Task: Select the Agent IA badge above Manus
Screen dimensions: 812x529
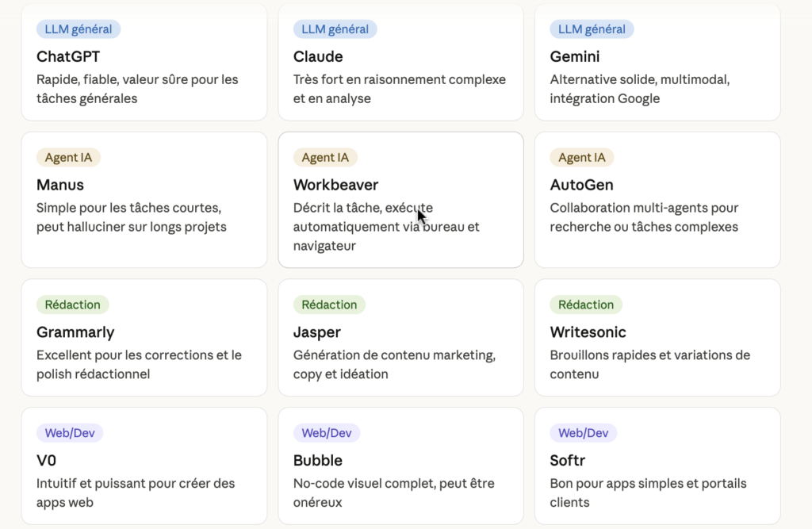Action: coord(68,157)
